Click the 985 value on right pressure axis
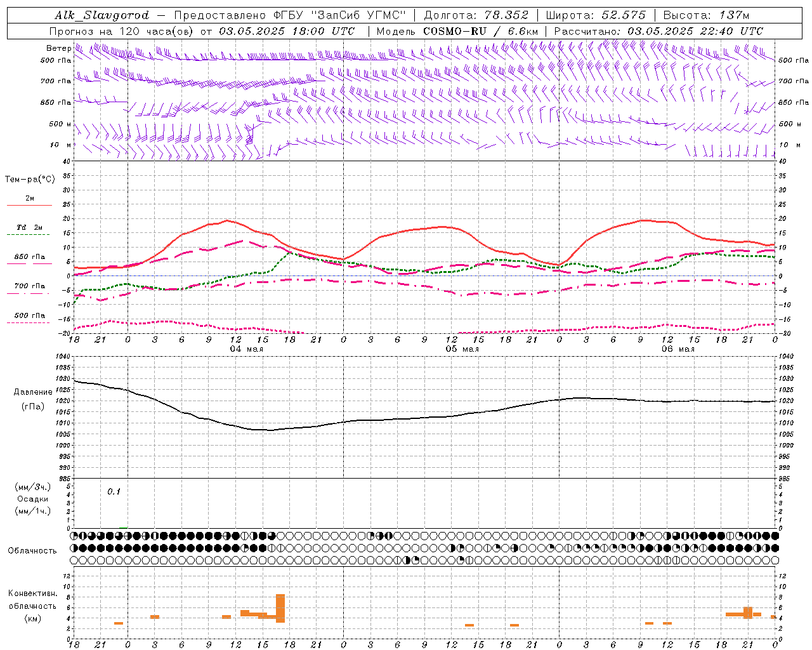The width and height of the screenshot is (812, 650). [x=785, y=479]
